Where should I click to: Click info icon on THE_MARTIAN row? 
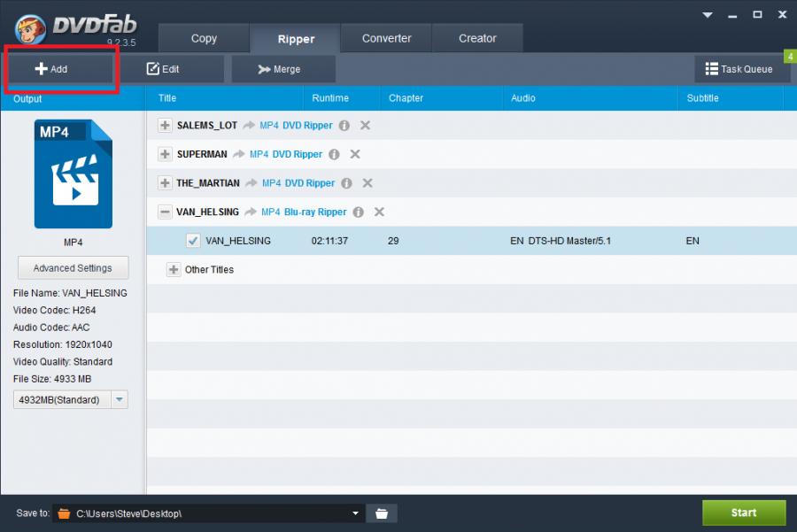(x=346, y=183)
